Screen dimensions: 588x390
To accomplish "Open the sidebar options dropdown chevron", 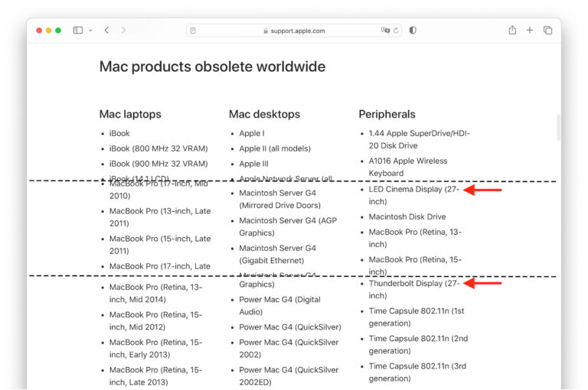I will click(x=90, y=31).
